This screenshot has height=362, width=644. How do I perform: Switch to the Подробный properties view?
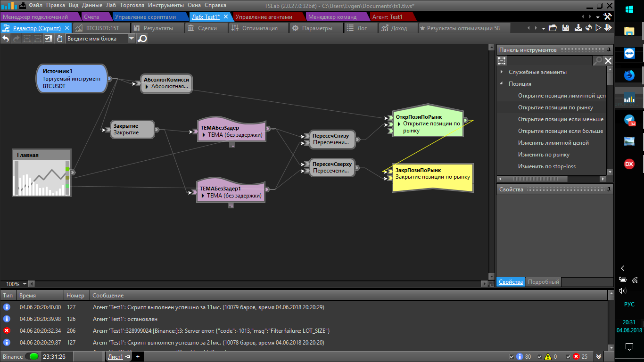[543, 282]
